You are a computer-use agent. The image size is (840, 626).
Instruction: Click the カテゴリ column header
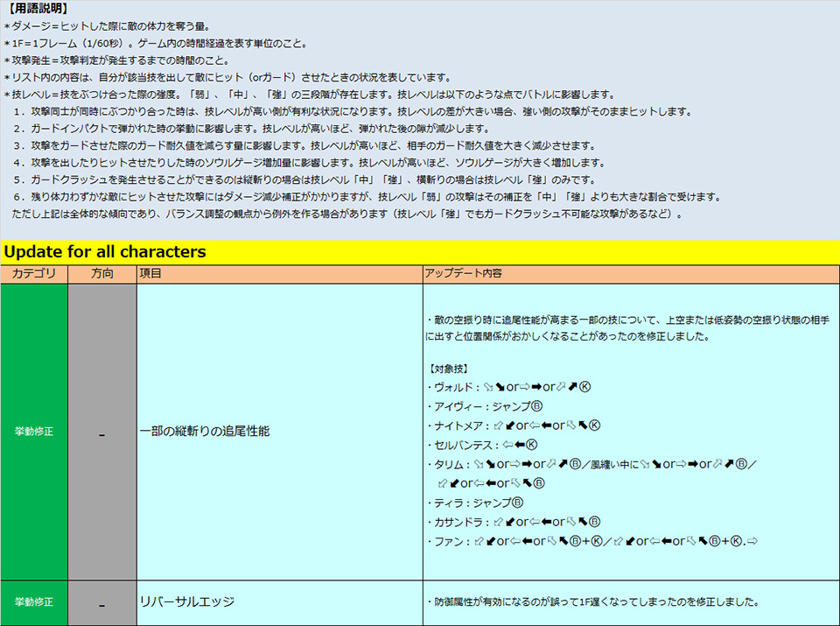tap(34, 274)
